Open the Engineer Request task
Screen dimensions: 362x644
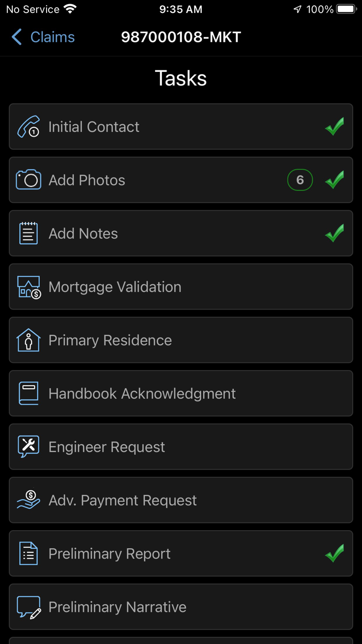coord(181,447)
